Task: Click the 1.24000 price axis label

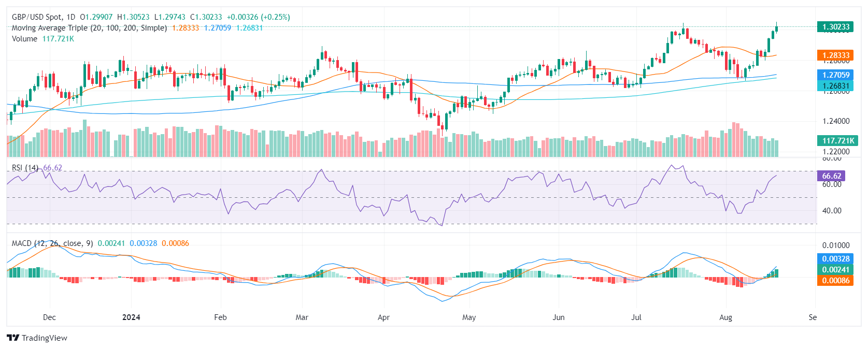Action: [836, 121]
